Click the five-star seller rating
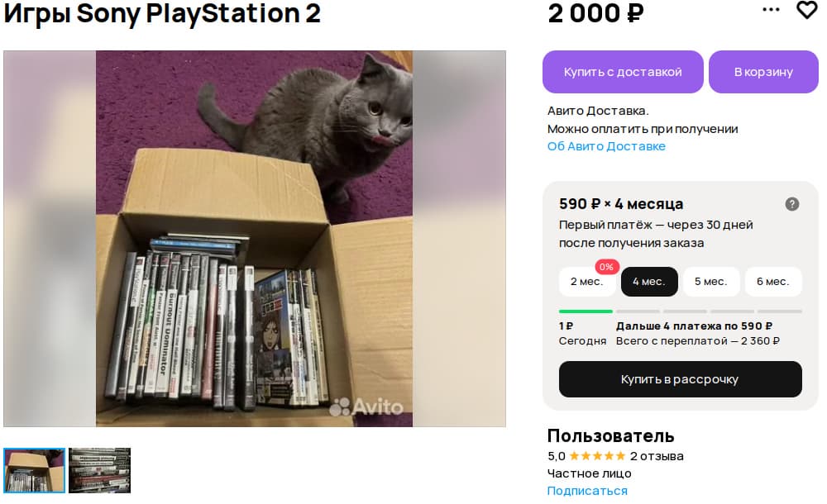 click(x=597, y=456)
